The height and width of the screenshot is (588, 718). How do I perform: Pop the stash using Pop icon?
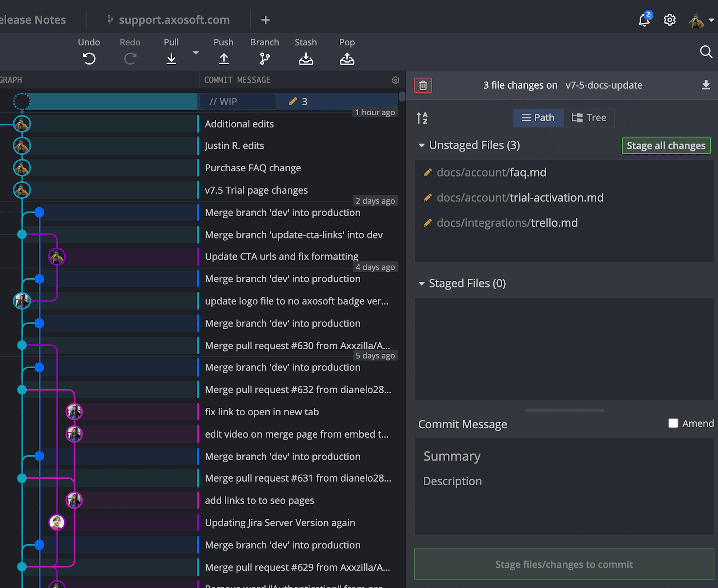pyautogui.click(x=347, y=58)
